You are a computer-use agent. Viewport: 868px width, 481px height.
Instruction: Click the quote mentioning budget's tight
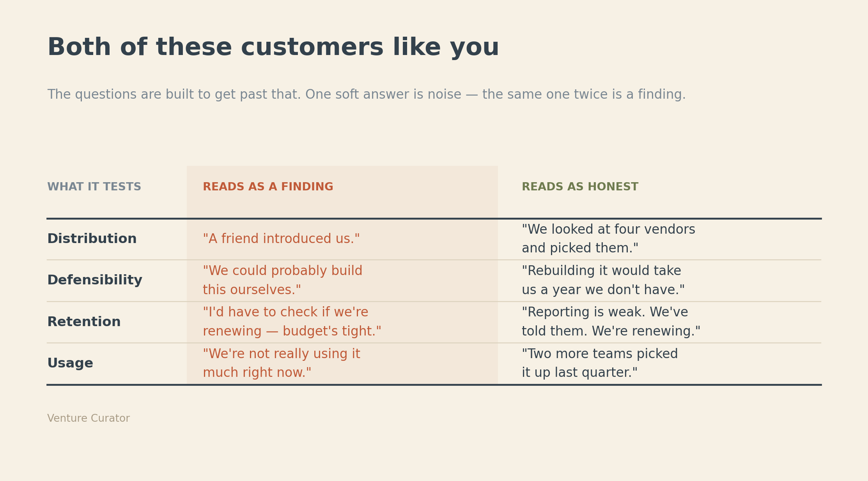pos(292,322)
